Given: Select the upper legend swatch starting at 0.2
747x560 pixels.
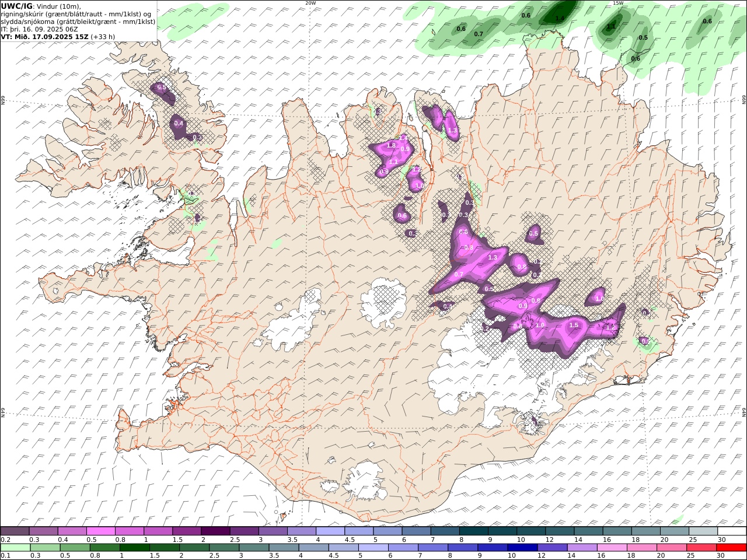Looking at the screenshot, I should 15,531.
